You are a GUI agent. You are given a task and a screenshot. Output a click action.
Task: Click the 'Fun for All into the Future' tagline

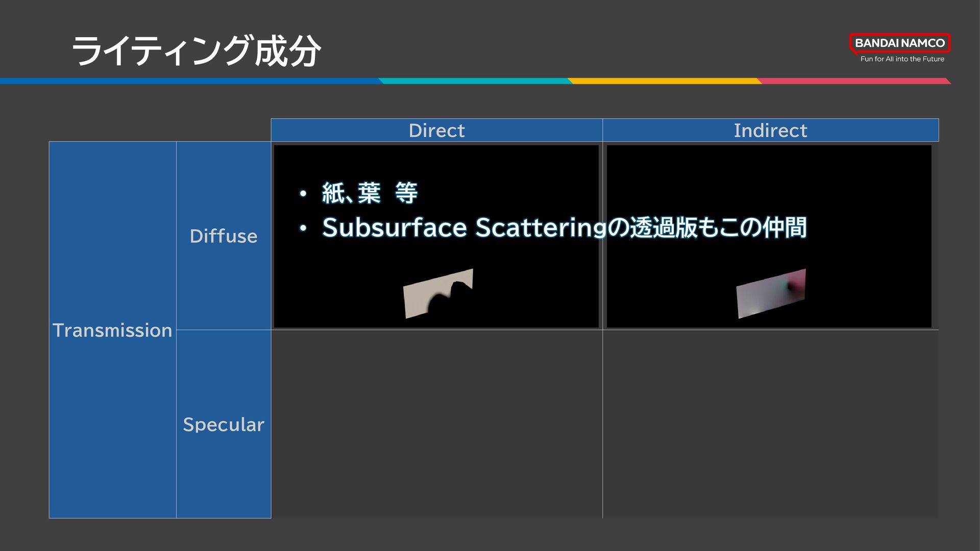point(902,59)
